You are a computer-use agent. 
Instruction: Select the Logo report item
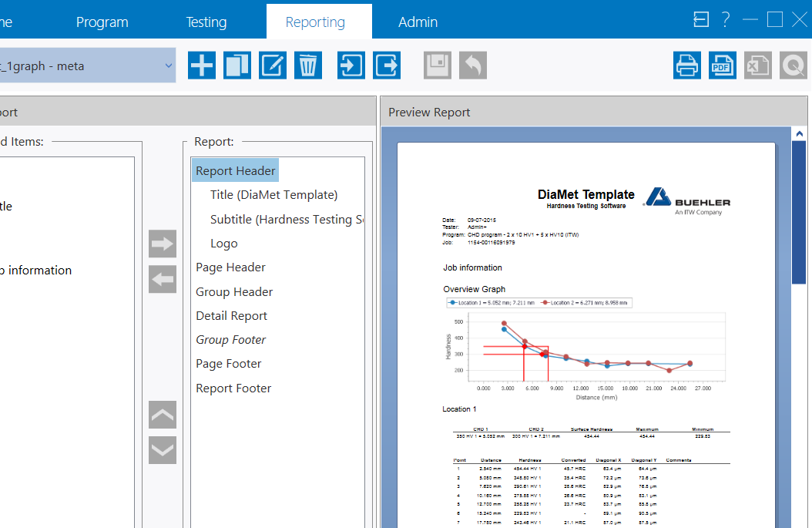point(223,244)
